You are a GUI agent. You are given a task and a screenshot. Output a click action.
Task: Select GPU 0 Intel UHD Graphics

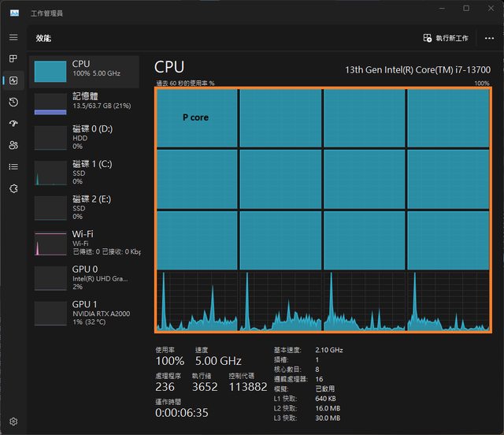click(x=84, y=278)
